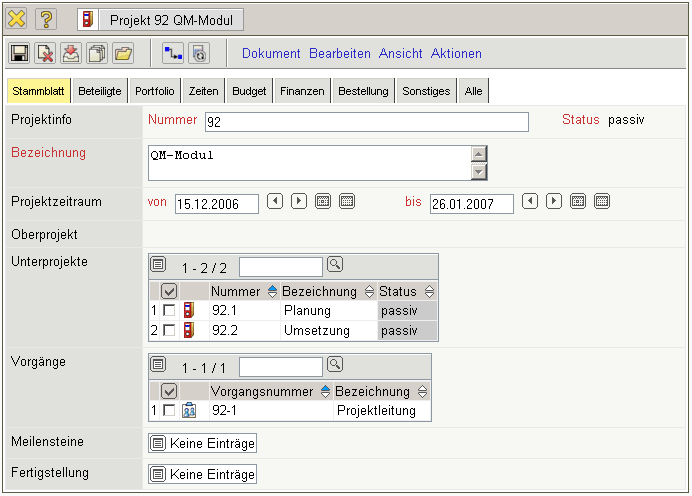This screenshot has height=496, width=692.
Task: Click the copy documents icon in toolbar
Action: pyautogui.click(x=97, y=54)
